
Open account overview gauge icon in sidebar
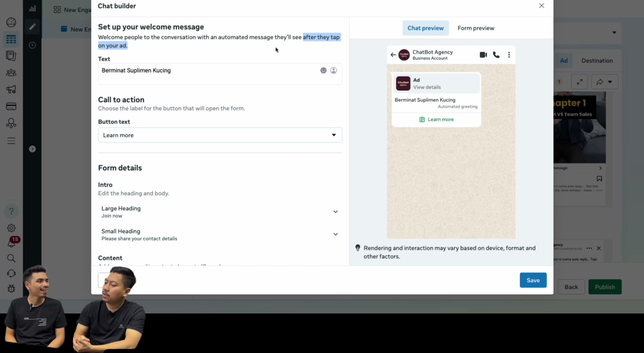click(x=11, y=22)
